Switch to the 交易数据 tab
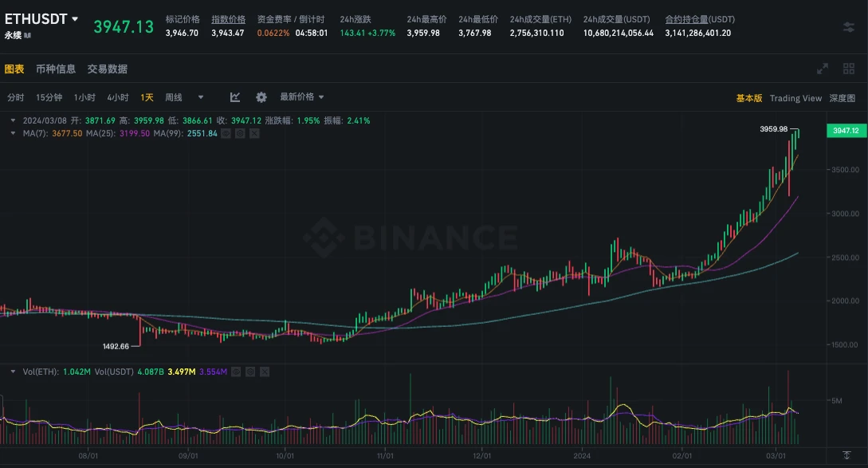 click(108, 69)
